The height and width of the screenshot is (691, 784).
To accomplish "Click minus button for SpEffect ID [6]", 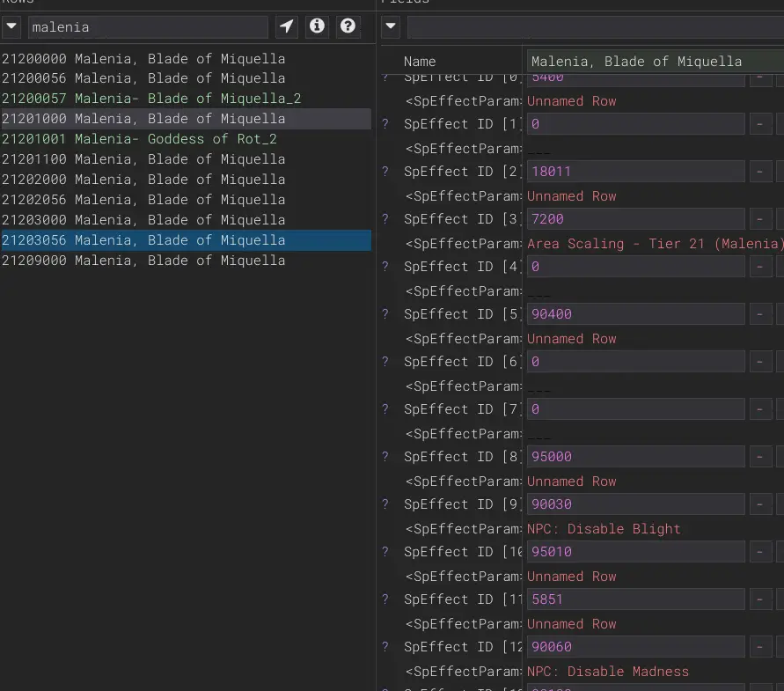I will (x=760, y=362).
